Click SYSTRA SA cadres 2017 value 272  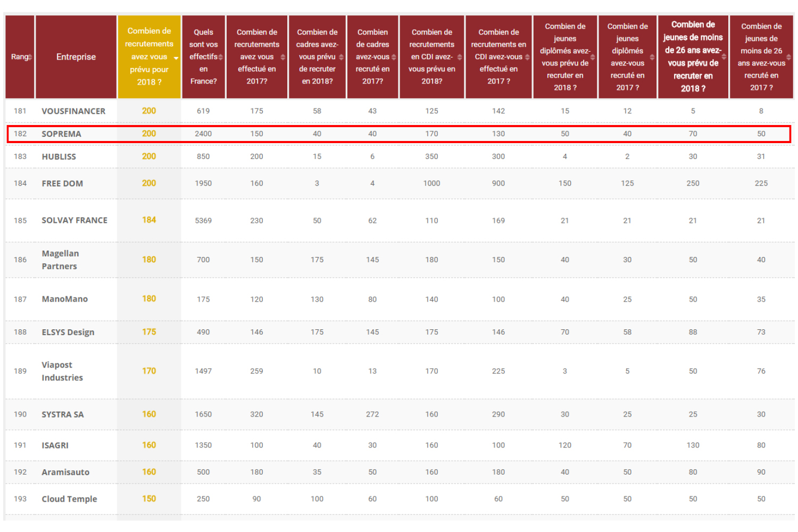point(372,414)
